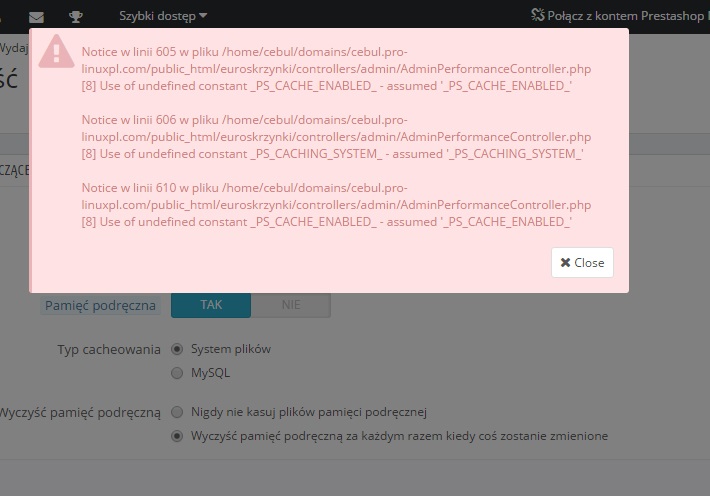The image size is (710, 496).
Task: Close the notice dialog with Close button
Action: coord(582,263)
